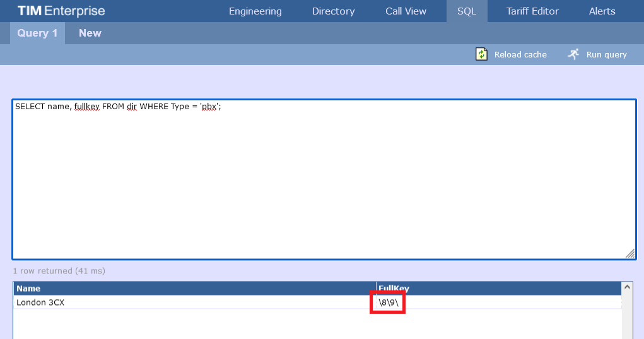Click the green Reload cache icon
644x339 pixels.
pyautogui.click(x=481, y=54)
